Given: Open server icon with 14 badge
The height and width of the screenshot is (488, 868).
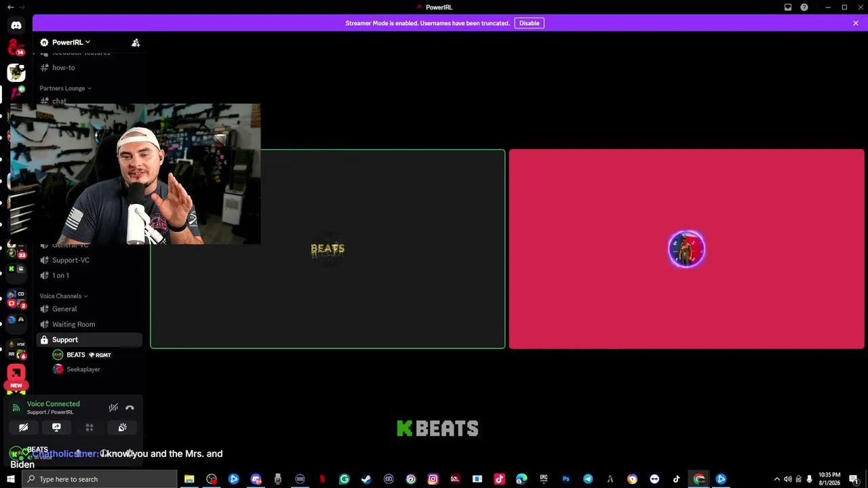Looking at the screenshot, I should 16,47.
